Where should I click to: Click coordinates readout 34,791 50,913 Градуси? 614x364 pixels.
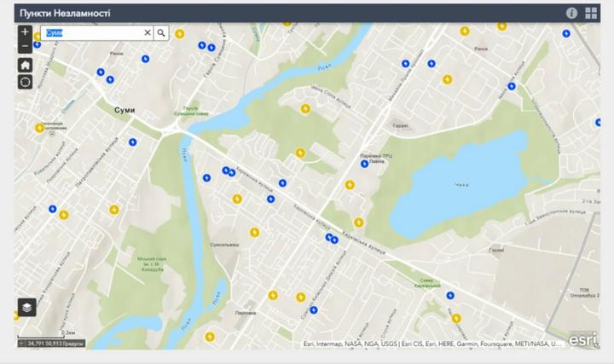tap(55, 344)
